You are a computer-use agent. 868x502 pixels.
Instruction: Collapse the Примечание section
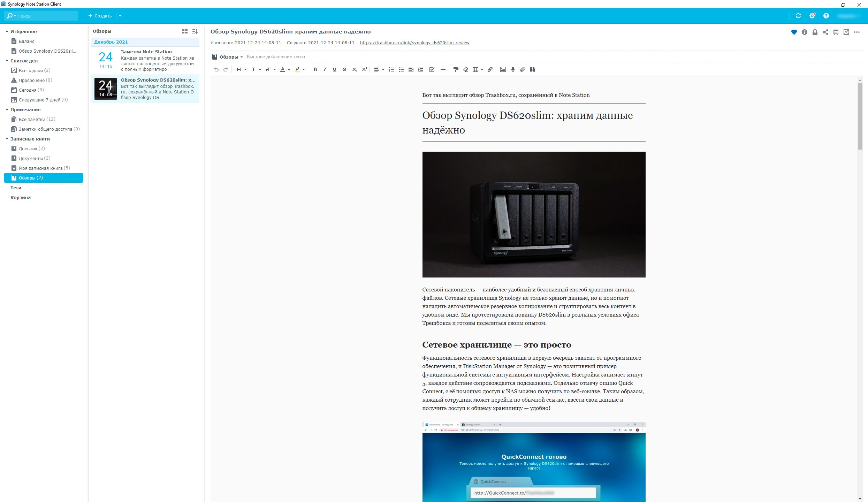[x=7, y=109]
